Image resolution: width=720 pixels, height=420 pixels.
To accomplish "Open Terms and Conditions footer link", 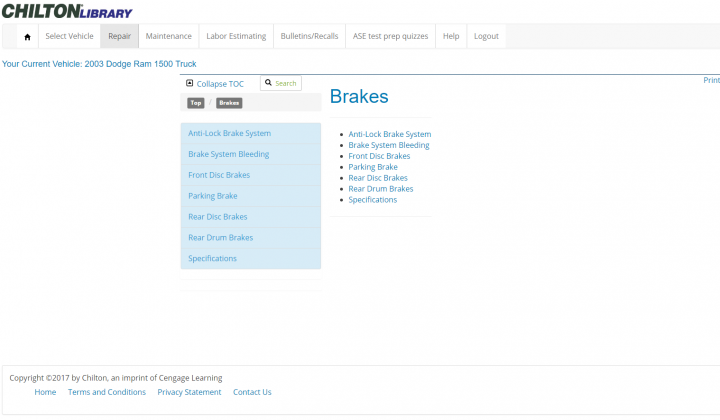I will 107,392.
